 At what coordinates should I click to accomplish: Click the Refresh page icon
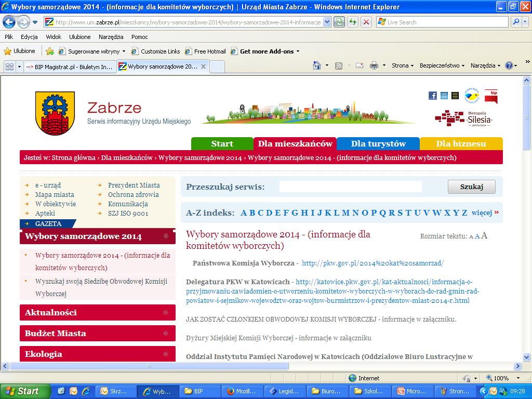pos(353,22)
